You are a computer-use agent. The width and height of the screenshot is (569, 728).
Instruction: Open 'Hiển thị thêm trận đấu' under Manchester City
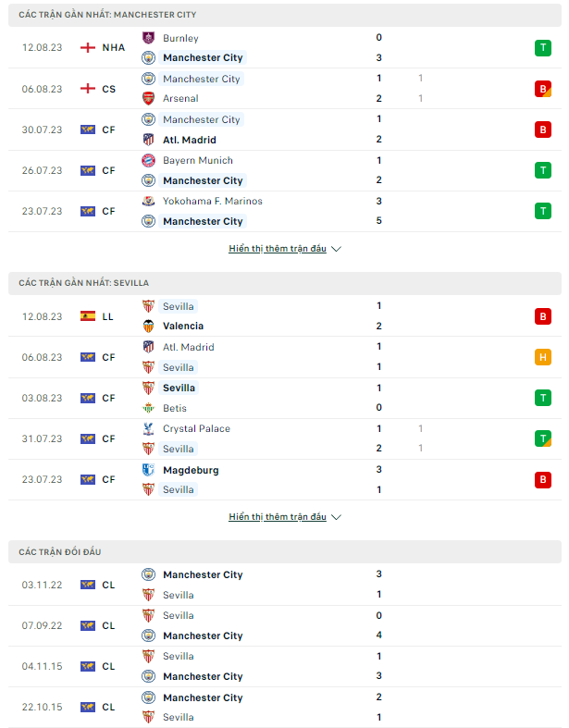(278, 249)
